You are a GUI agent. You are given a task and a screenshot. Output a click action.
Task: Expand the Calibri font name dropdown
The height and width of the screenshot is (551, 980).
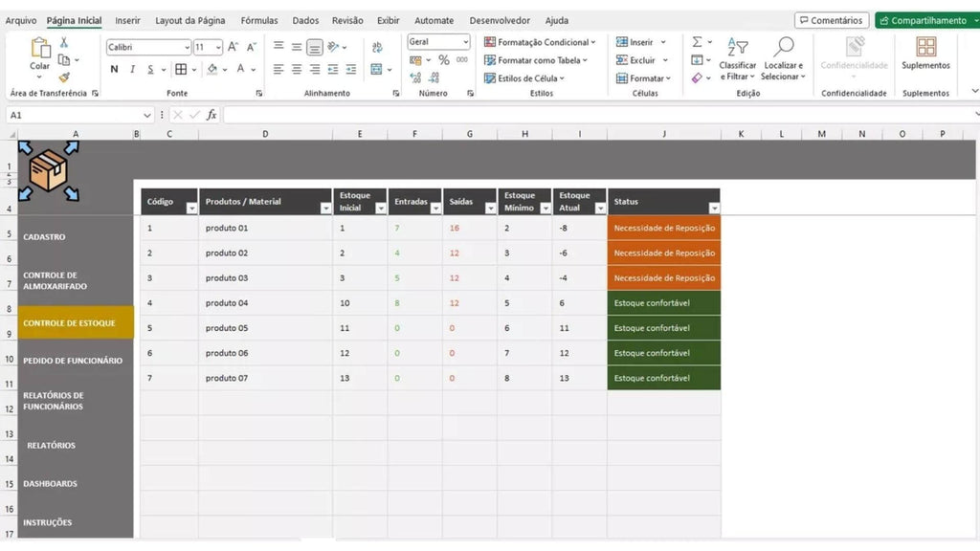(186, 47)
